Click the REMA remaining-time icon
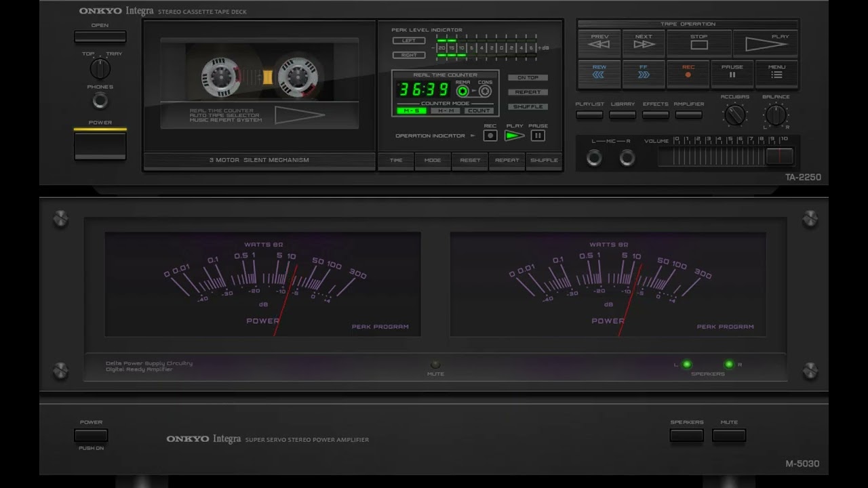Viewport: 868px width, 488px height. pos(462,91)
